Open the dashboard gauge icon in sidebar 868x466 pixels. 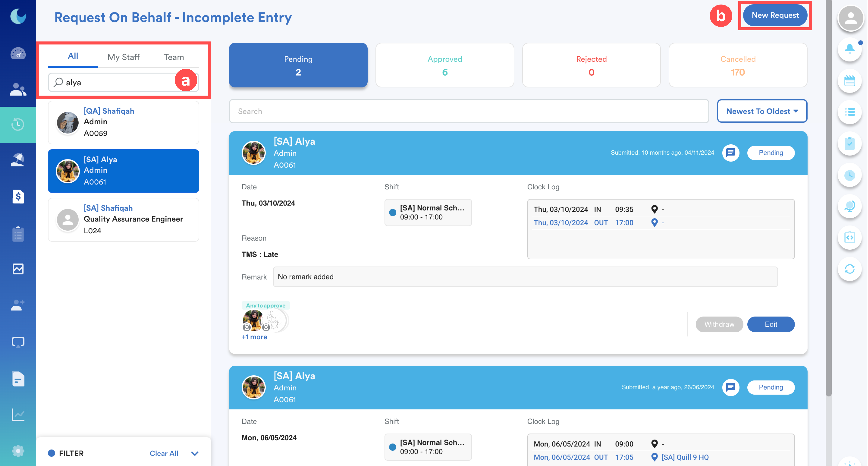point(18,53)
